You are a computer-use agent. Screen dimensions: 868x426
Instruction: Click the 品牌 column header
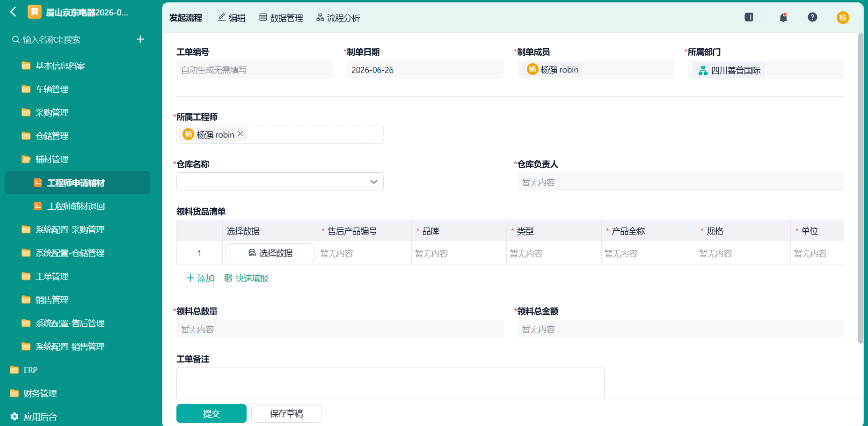coord(459,231)
